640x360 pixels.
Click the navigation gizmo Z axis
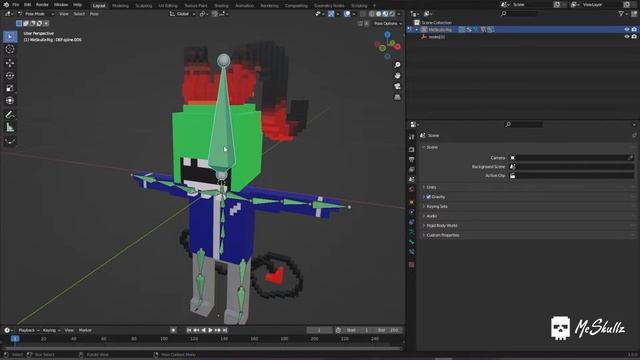[x=387, y=35]
